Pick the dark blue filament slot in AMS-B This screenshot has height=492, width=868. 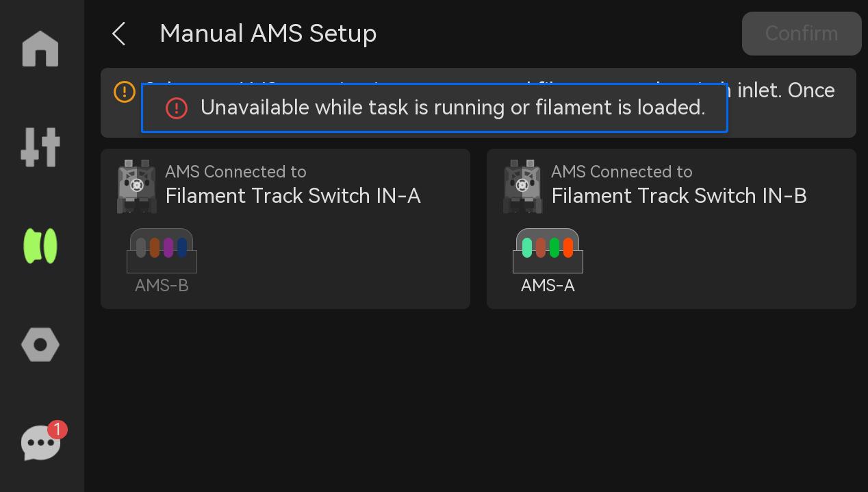point(182,247)
